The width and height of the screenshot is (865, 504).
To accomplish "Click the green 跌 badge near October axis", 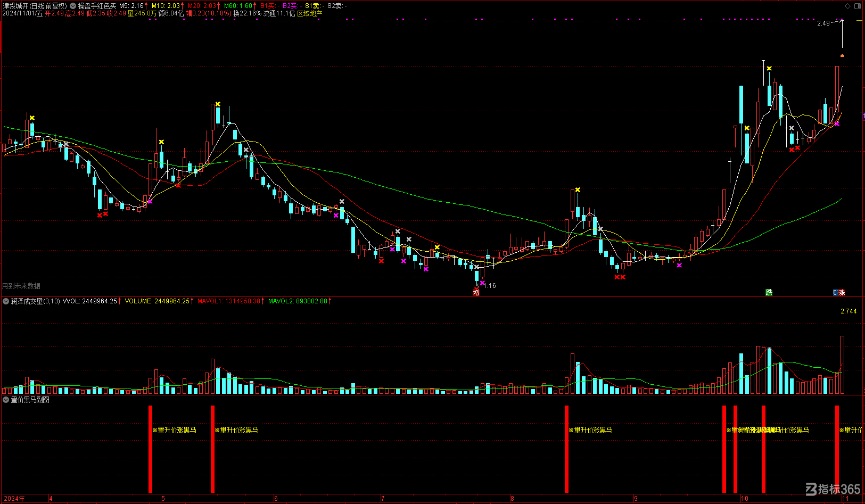I will [769, 292].
